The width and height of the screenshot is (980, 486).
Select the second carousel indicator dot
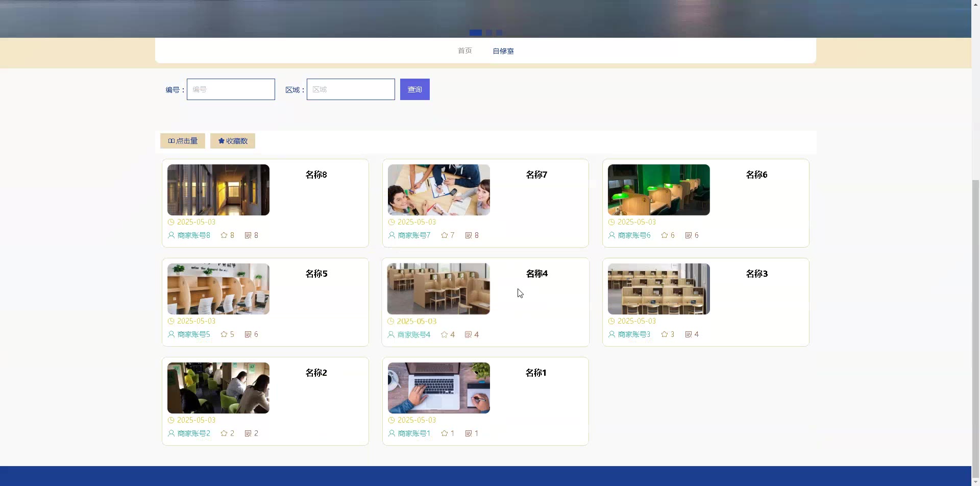(x=489, y=33)
